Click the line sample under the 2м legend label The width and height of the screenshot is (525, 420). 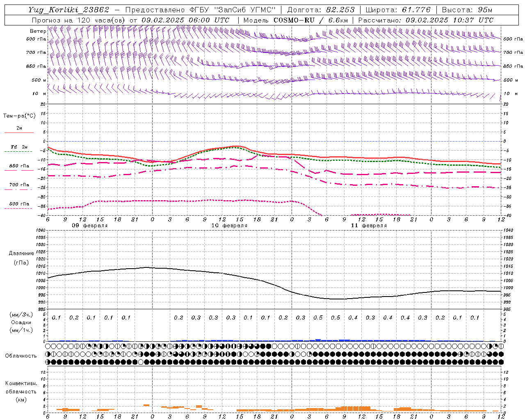pos(19,133)
